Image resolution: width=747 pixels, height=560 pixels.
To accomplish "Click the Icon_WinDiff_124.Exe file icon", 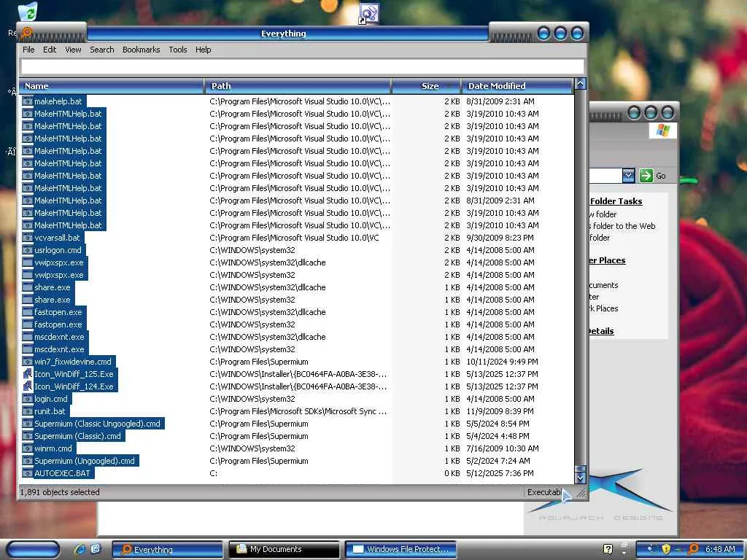I will click(28, 386).
